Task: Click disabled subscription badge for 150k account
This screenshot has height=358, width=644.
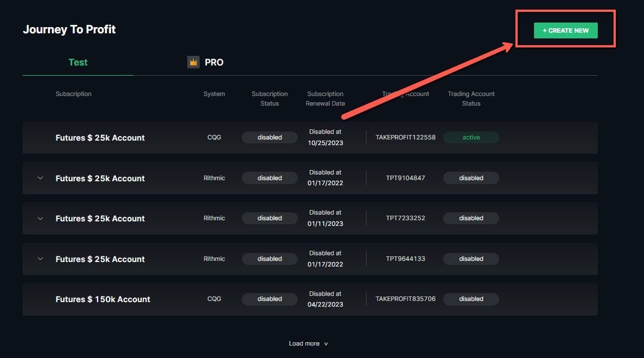Action: [x=270, y=299]
